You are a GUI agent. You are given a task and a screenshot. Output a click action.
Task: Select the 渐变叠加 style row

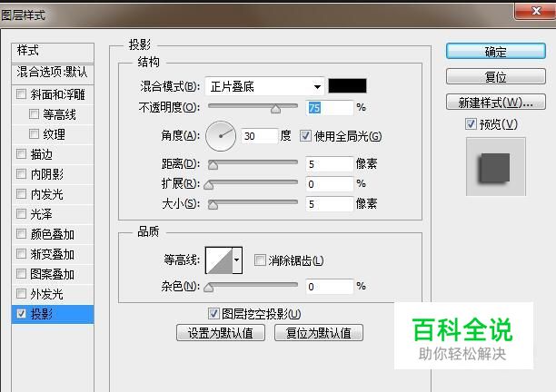point(53,254)
